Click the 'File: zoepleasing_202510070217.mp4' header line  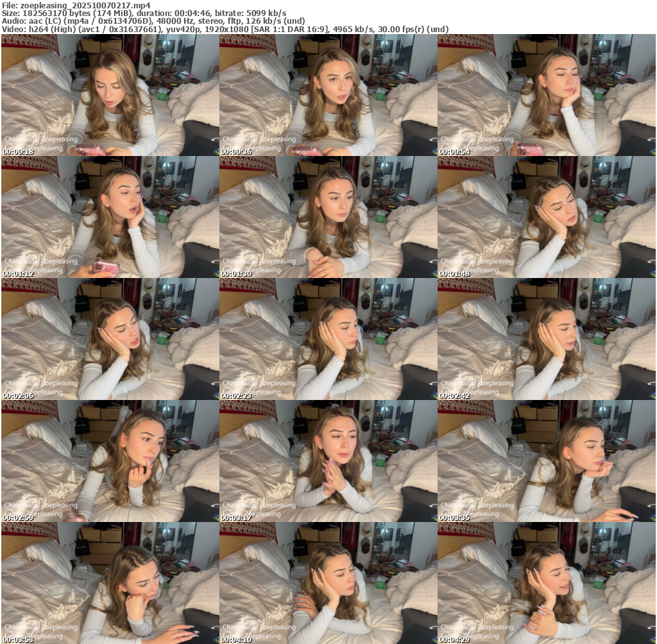point(76,5)
